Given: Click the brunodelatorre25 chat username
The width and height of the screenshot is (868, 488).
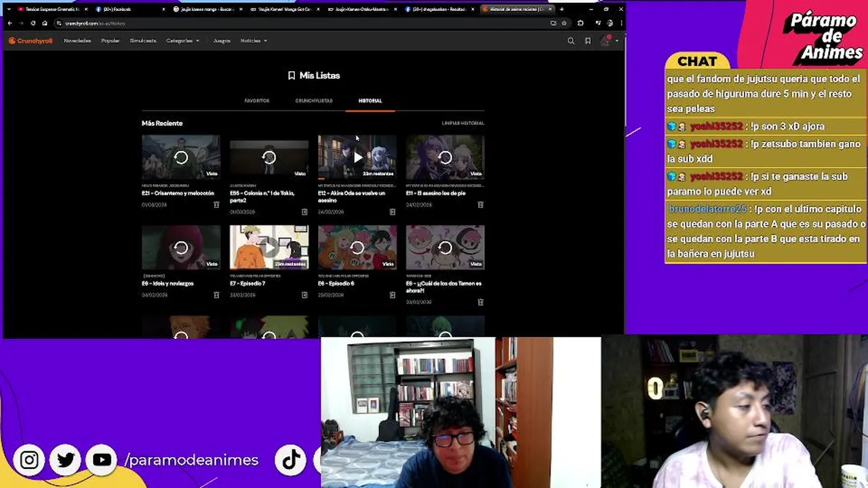Looking at the screenshot, I should (708, 209).
